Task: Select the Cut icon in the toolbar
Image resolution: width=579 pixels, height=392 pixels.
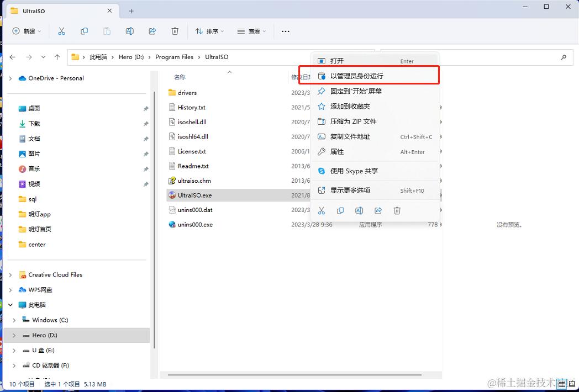Action: coord(62,31)
